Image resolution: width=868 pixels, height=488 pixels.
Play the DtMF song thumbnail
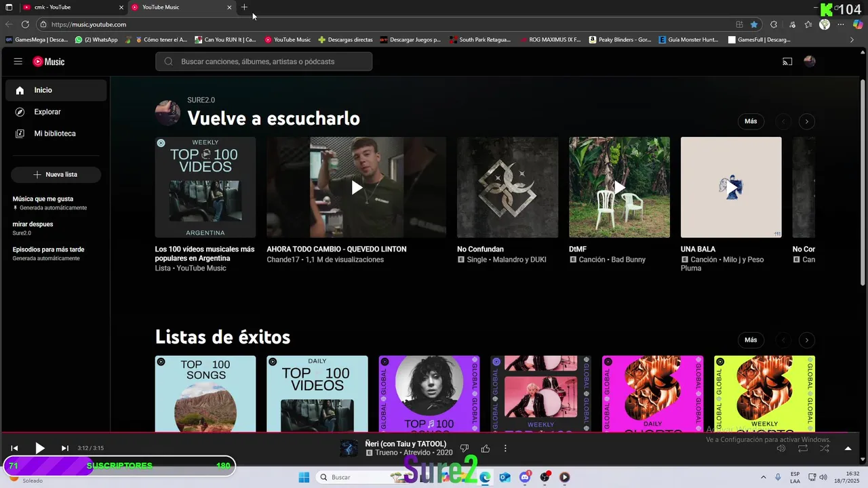click(x=619, y=187)
